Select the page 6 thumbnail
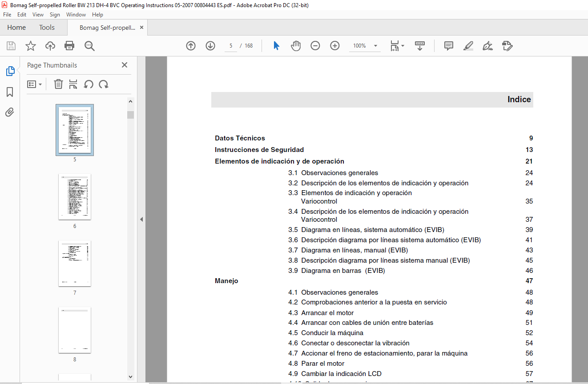588x384 pixels. 75,197
